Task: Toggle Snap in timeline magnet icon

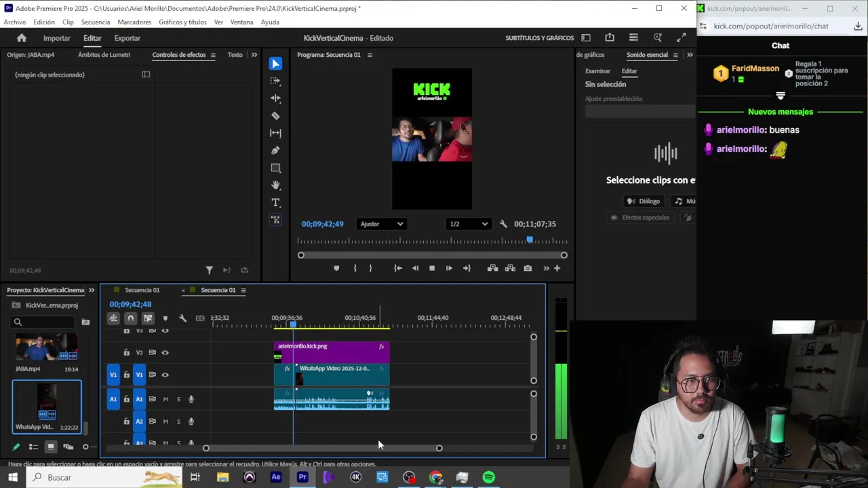Action: point(130,318)
